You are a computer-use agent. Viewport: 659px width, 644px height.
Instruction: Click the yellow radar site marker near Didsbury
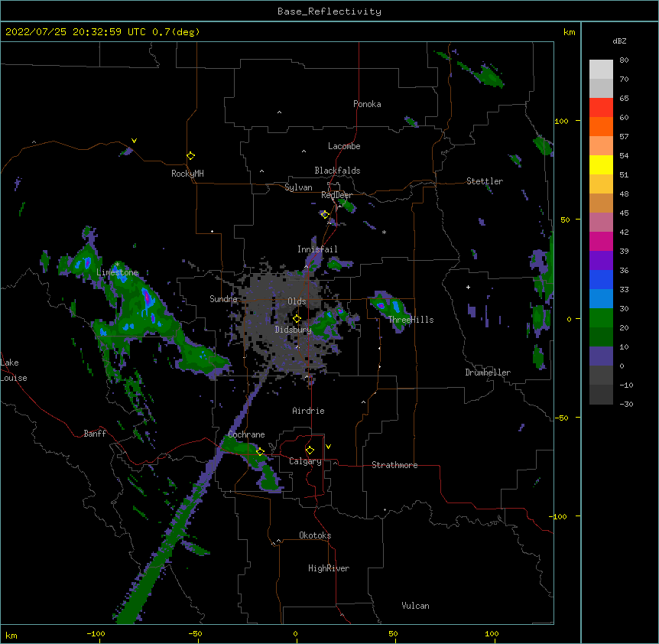297,319
